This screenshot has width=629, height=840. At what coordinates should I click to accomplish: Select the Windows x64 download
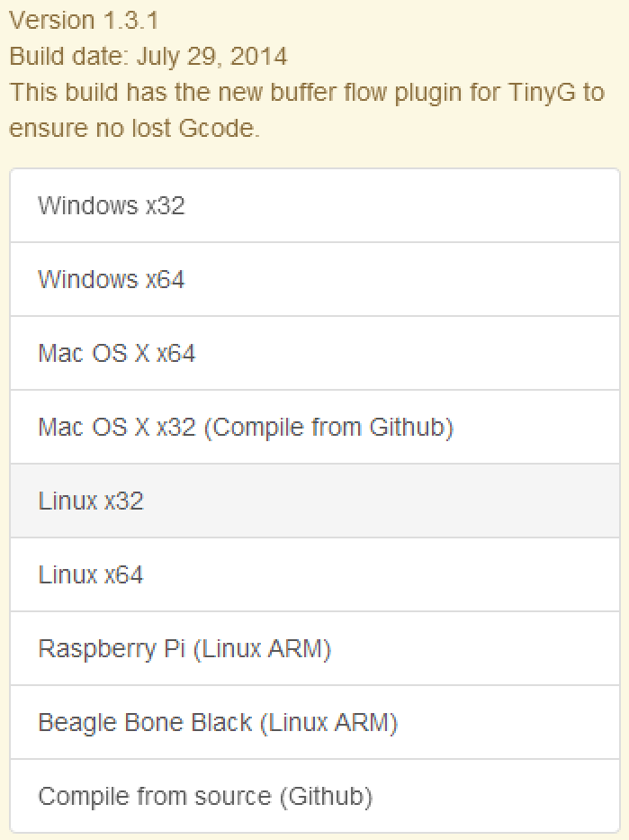[111, 280]
